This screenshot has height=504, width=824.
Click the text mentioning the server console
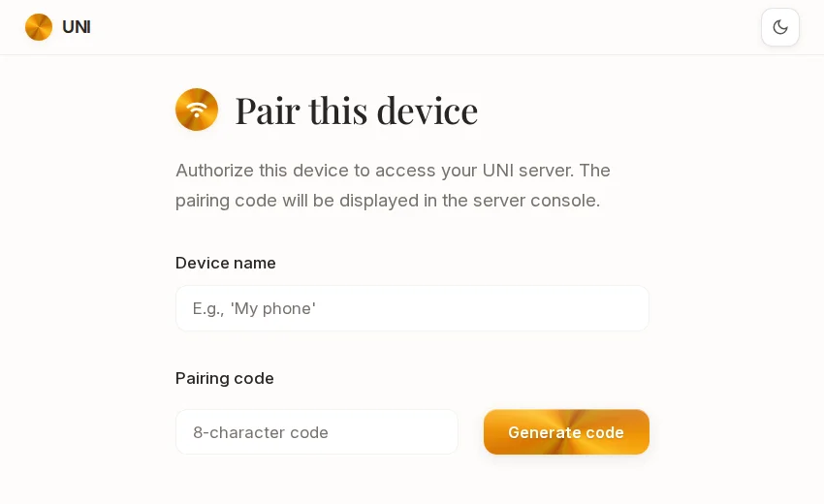388,201
